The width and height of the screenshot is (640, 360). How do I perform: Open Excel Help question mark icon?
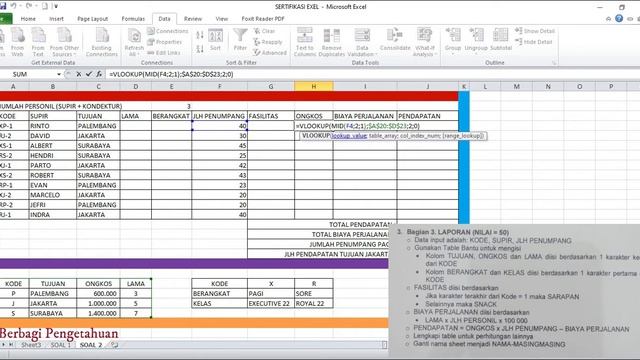click(619, 18)
